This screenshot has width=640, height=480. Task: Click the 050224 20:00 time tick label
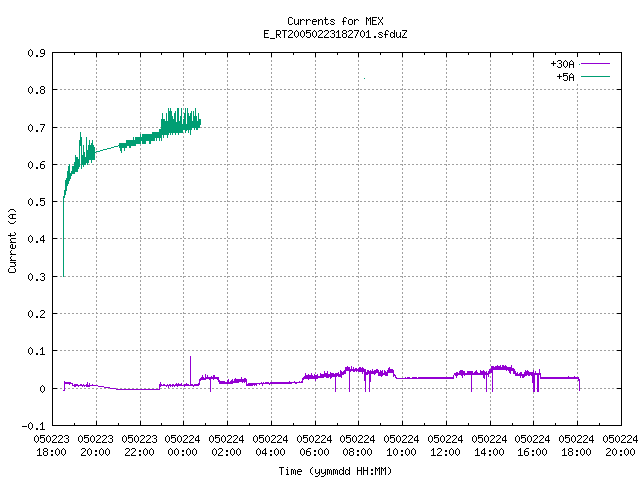[620, 446]
